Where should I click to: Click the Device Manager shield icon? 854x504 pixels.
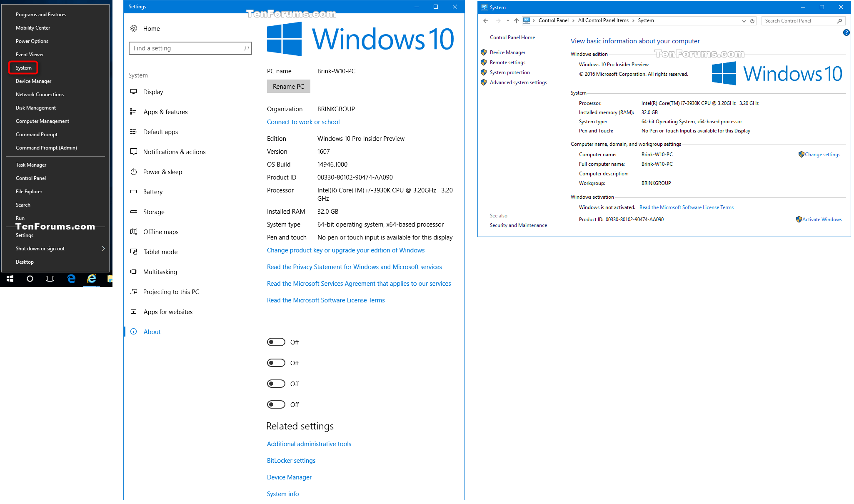pyautogui.click(x=484, y=52)
